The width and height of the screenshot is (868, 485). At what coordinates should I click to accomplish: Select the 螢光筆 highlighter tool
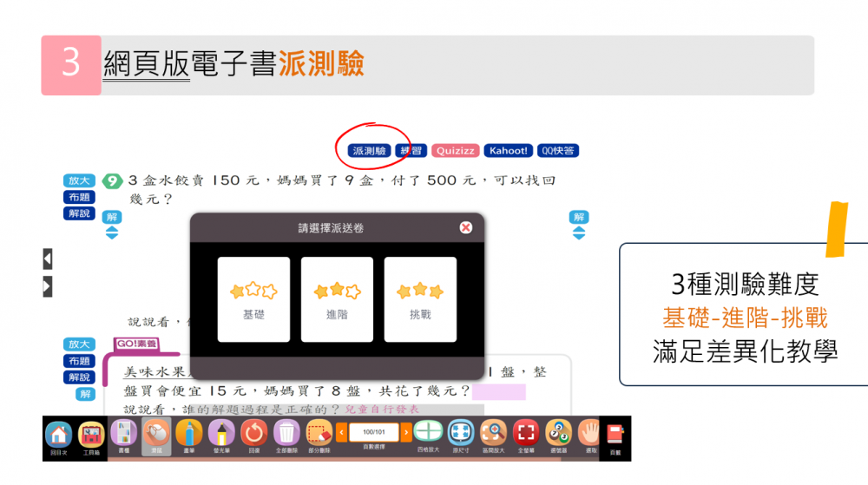(x=221, y=436)
